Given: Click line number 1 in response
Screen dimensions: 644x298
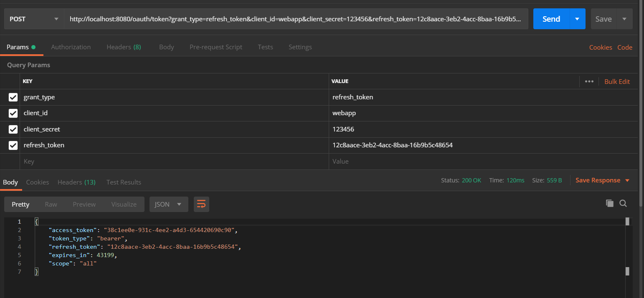Looking at the screenshot, I should pyautogui.click(x=19, y=222).
